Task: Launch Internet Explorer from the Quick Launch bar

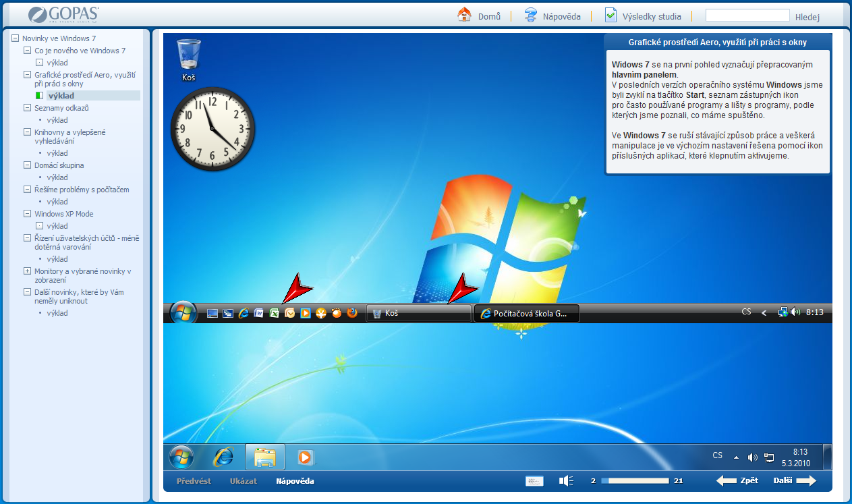Action: coord(244,313)
